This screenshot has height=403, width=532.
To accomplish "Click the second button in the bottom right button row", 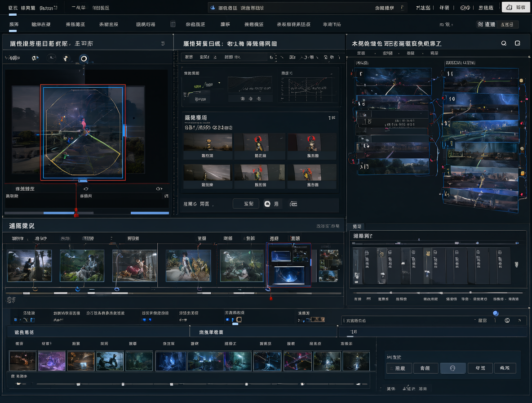I will pyautogui.click(x=426, y=368).
